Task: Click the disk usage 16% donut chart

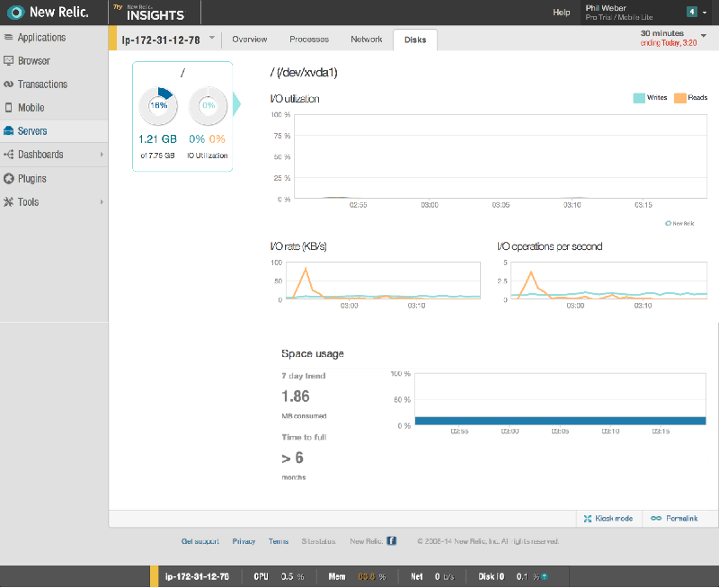Action: [x=158, y=106]
